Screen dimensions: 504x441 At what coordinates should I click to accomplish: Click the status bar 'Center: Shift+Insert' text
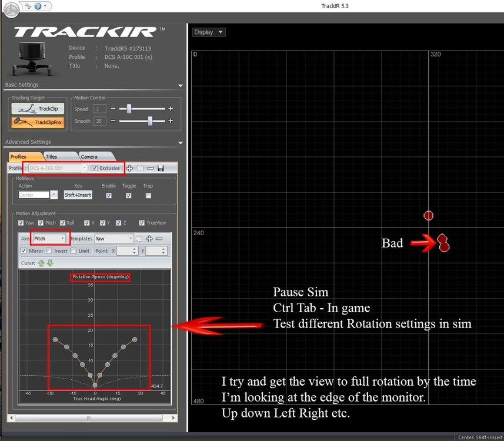[480, 437]
